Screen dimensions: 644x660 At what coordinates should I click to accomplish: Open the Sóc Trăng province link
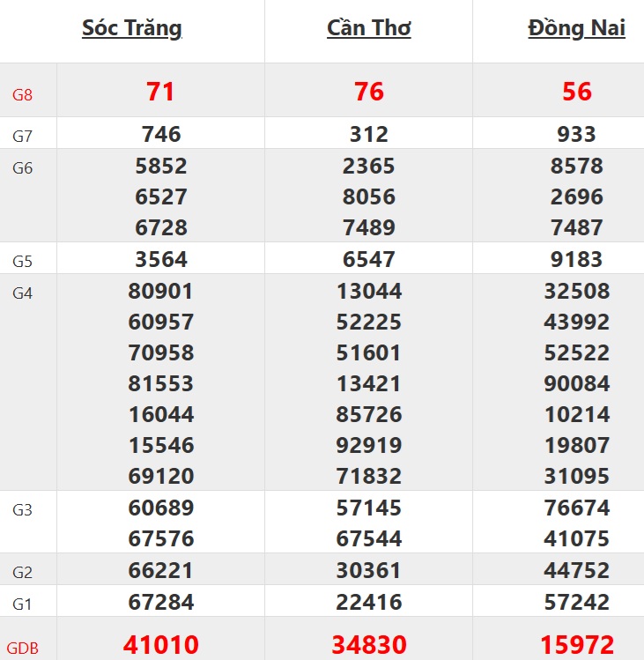point(132,28)
